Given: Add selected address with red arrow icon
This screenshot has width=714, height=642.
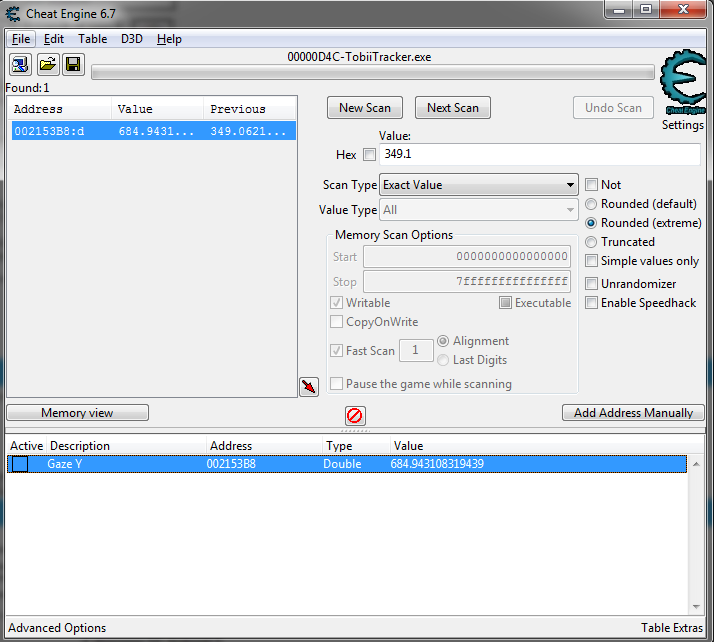Looking at the screenshot, I should pos(309,387).
